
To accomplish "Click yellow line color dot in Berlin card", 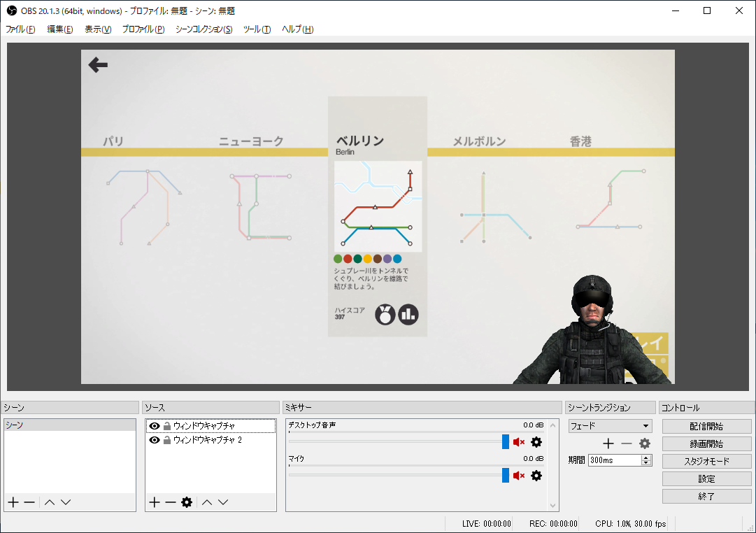I will click(367, 259).
